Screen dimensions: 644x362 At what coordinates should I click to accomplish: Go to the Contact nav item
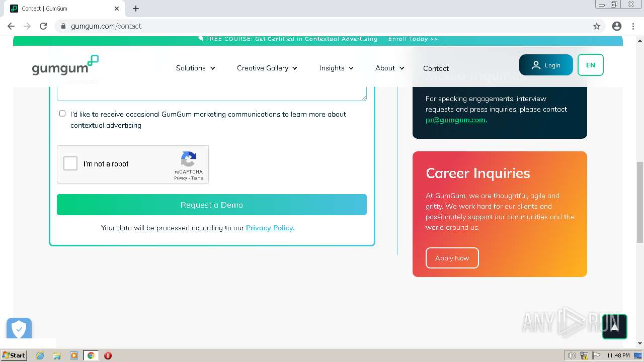click(436, 68)
